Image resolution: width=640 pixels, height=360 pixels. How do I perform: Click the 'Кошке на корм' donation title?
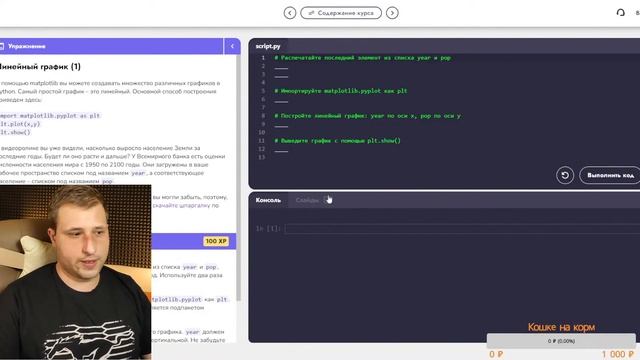(x=561, y=327)
